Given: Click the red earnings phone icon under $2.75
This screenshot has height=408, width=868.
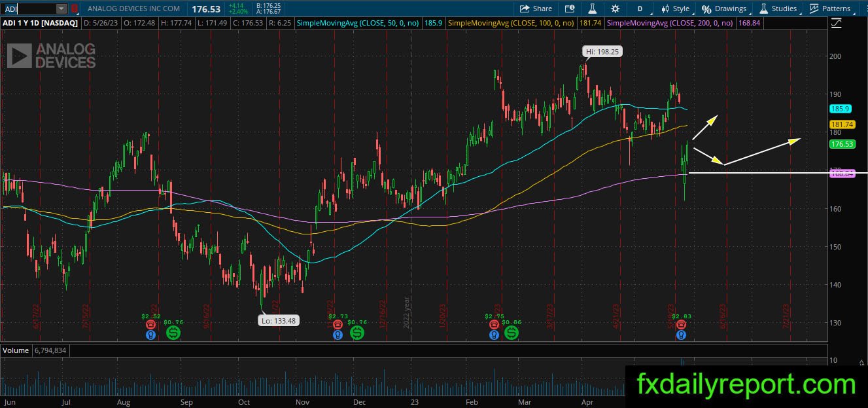Looking at the screenshot, I should (x=494, y=324).
